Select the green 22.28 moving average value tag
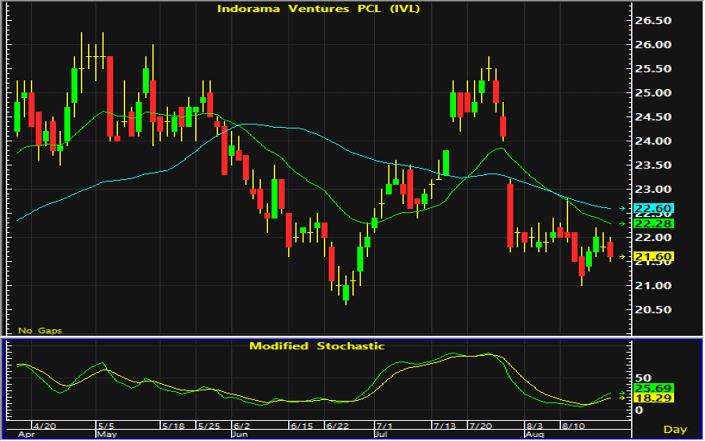The width and height of the screenshot is (705, 441). coord(653,223)
